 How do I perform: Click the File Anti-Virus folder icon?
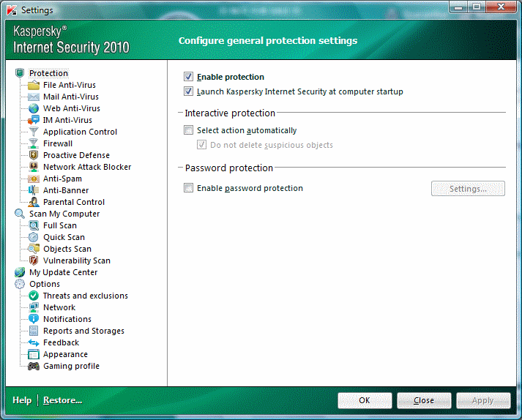(x=33, y=85)
